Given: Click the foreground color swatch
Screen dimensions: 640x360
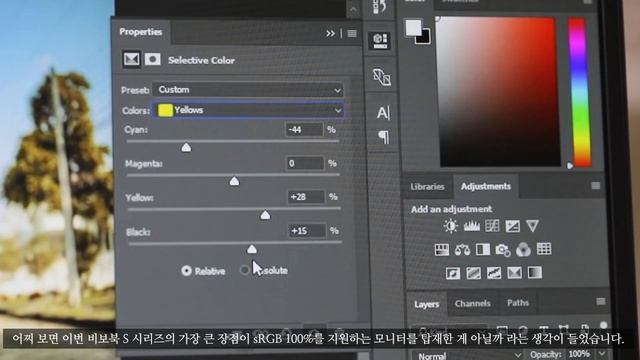Looking at the screenshot, I should coord(413,28).
